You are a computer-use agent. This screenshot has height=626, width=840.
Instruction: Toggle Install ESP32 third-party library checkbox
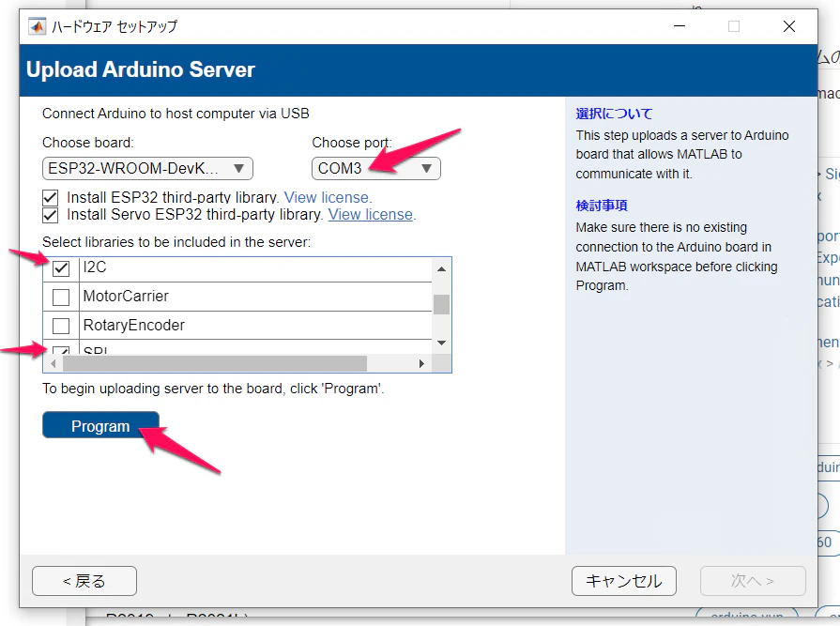(x=51, y=198)
